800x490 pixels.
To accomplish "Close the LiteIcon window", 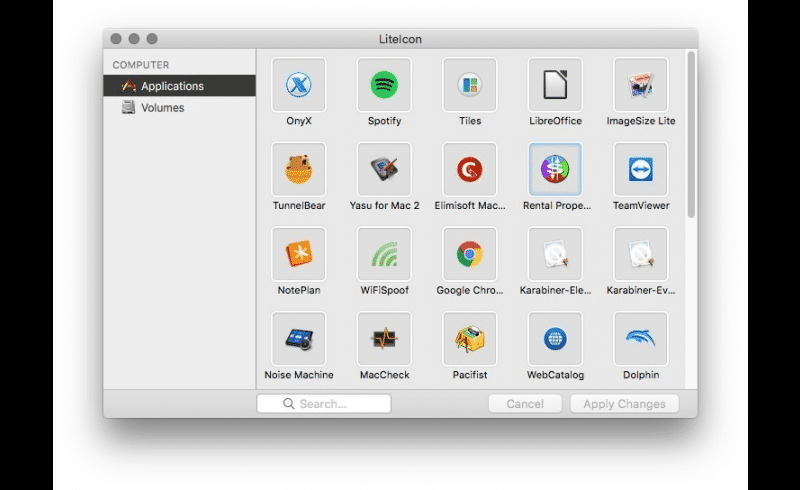I will (116, 39).
